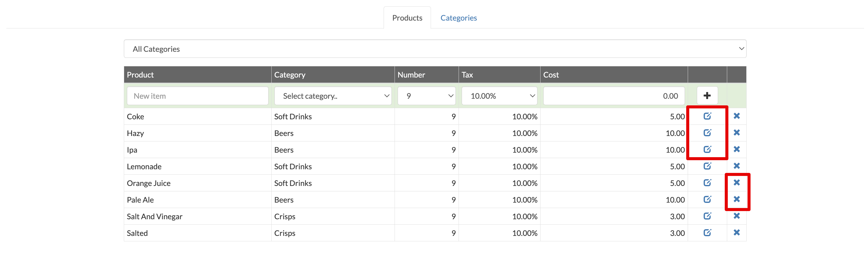This screenshot has width=868, height=258.
Task: Delete the Orange Juice product
Action: click(737, 183)
